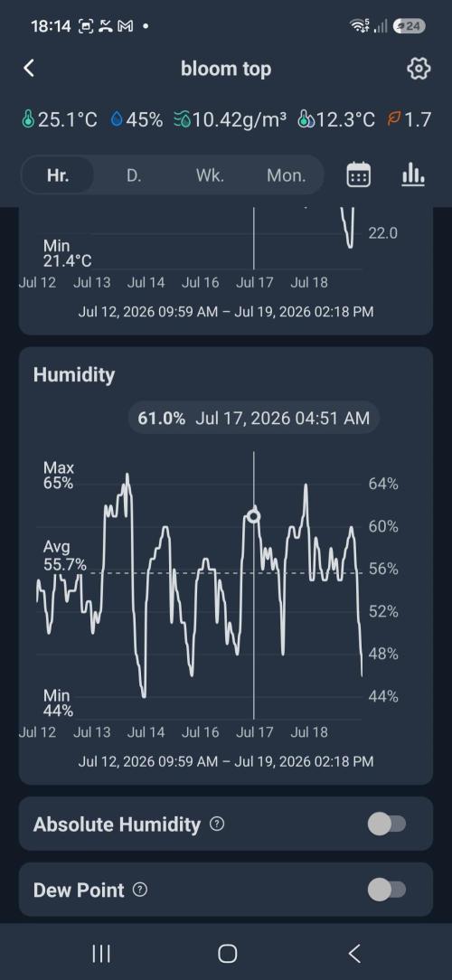Tap the Android home navigation button
Screen dimensions: 452x980
228,953
